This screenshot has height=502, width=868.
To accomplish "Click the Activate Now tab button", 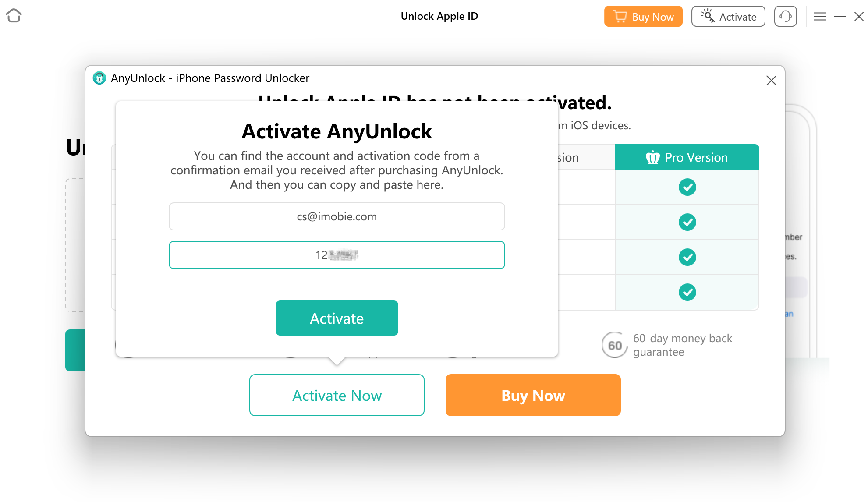I will click(336, 395).
